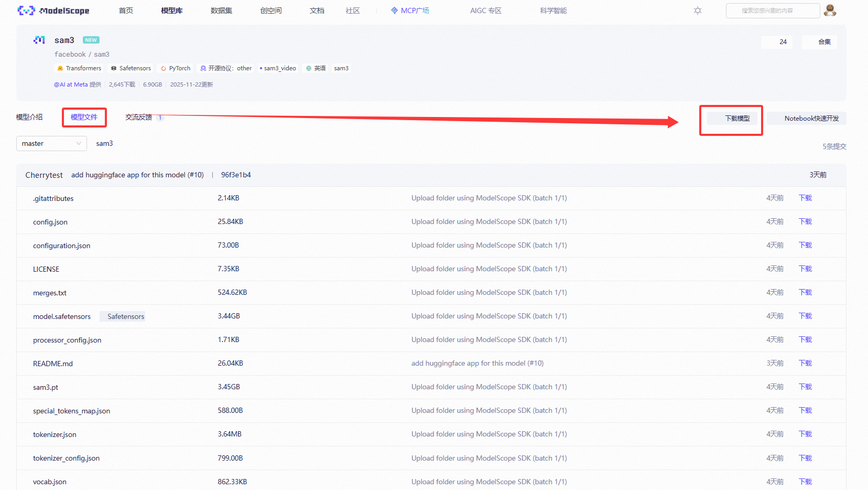Open the vocab.json file
868x490 pixels.
pos(50,482)
